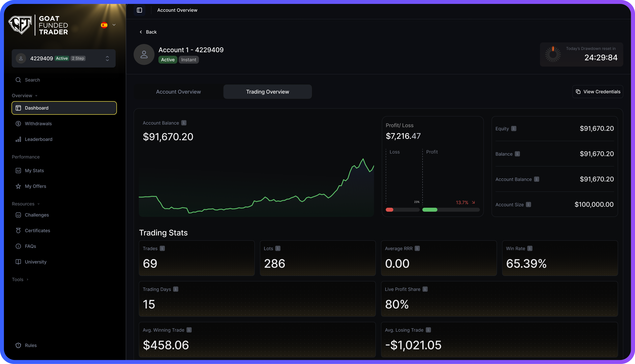Open the Challenges section
Viewport: 635px width, 364px height.
(37, 215)
